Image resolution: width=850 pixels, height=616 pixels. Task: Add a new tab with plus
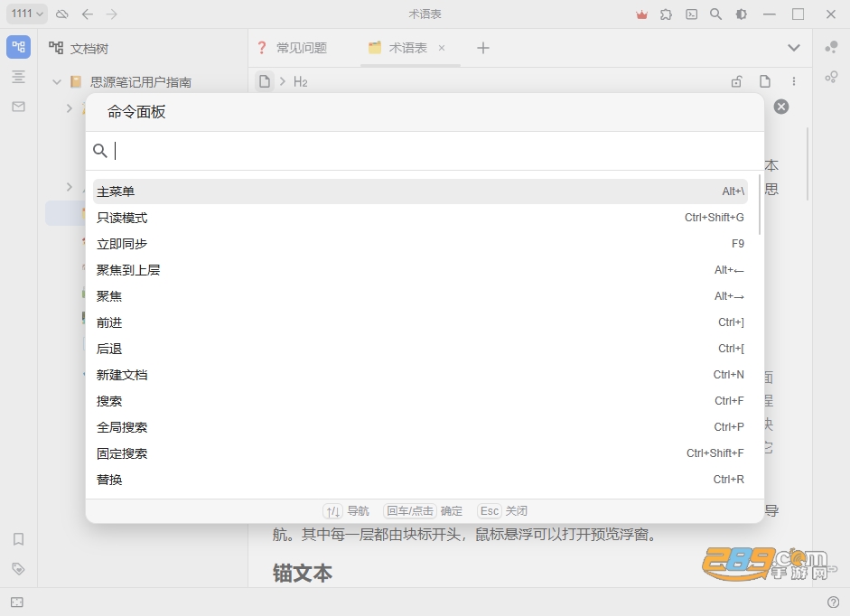(x=483, y=48)
